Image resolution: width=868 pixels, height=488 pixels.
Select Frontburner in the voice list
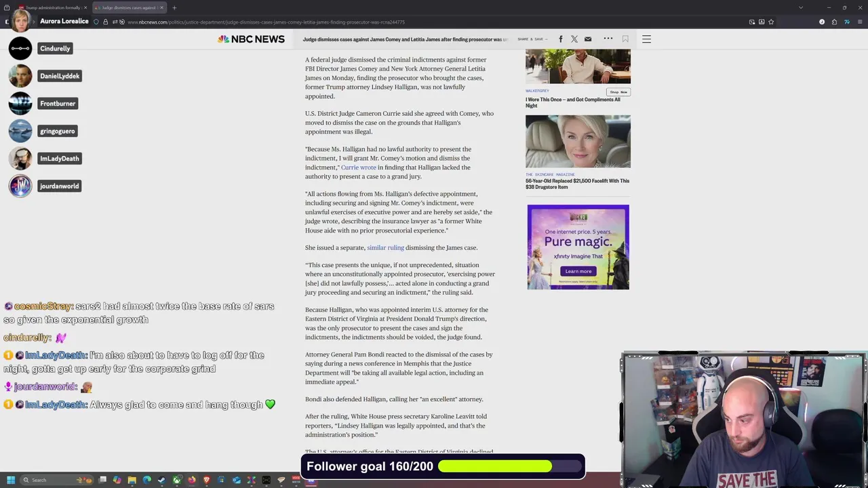(58, 104)
